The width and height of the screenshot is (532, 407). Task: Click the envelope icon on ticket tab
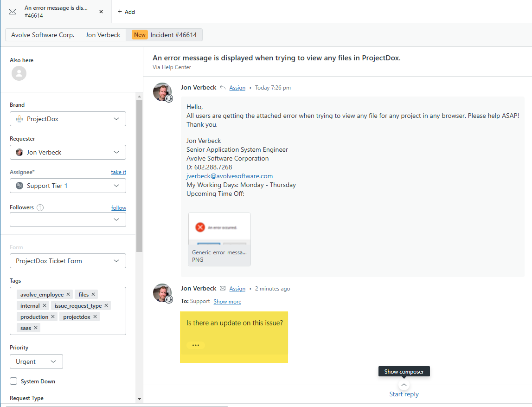click(13, 12)
